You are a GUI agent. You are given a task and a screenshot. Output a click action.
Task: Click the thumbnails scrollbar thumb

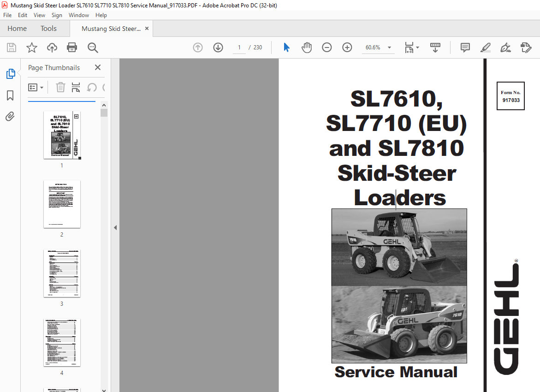[104, 113]
